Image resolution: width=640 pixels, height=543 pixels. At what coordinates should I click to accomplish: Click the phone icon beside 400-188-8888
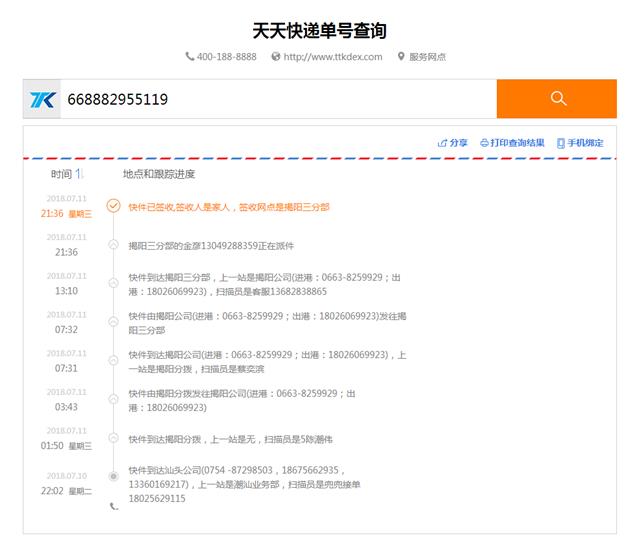click(x=189, y=56)
